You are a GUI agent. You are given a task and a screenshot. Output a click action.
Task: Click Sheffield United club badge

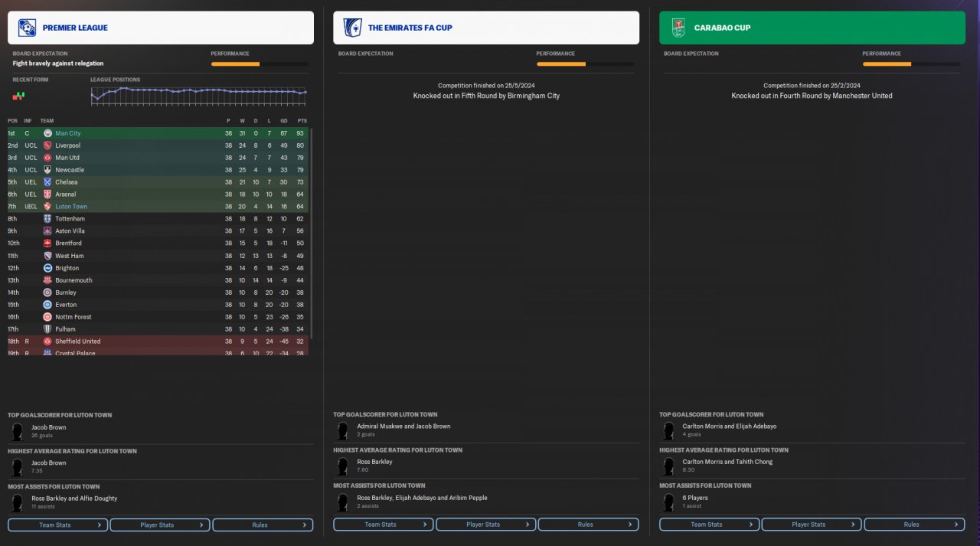(47, 342)
